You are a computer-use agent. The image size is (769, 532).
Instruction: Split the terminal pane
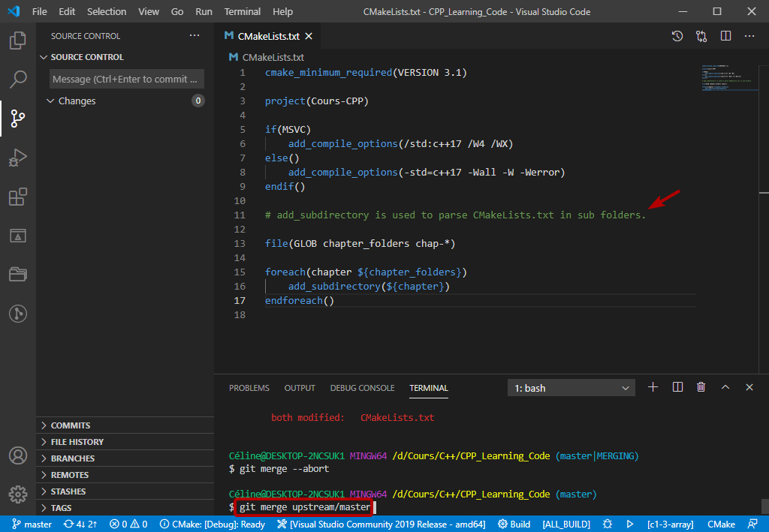pos(677,387)
